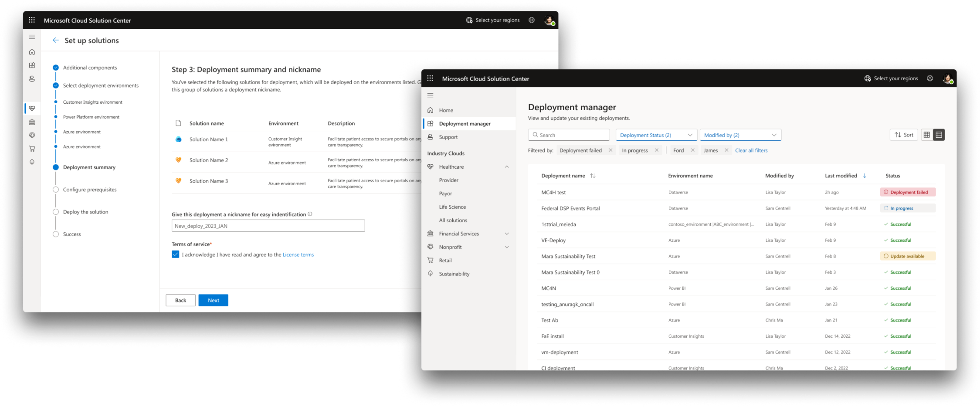Open Home in Deployment manager sidebar
The height and width of the screenshot is (407, 980).
click(x=469, y=110)
